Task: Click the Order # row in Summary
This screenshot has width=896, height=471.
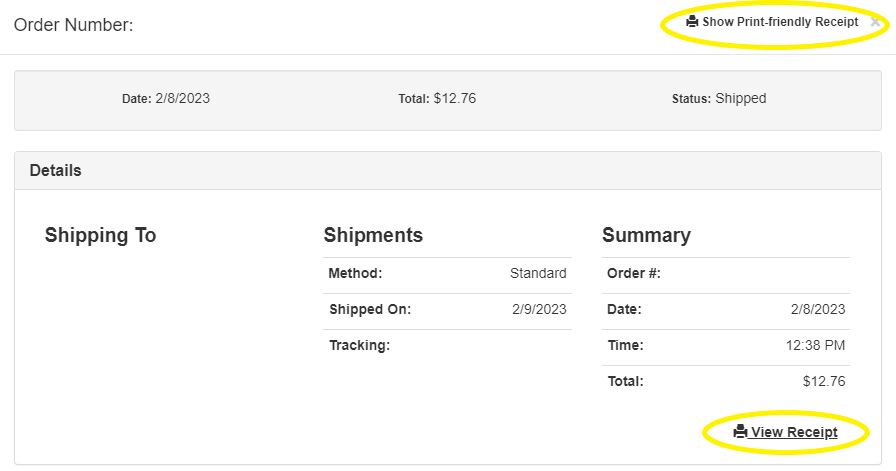Action: click(x=726, y=273)
